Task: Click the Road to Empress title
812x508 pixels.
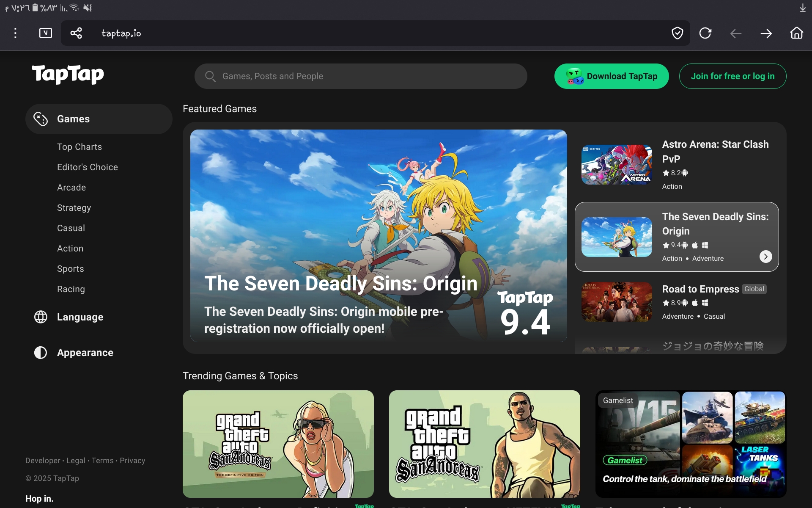Action: click(700, 289)
